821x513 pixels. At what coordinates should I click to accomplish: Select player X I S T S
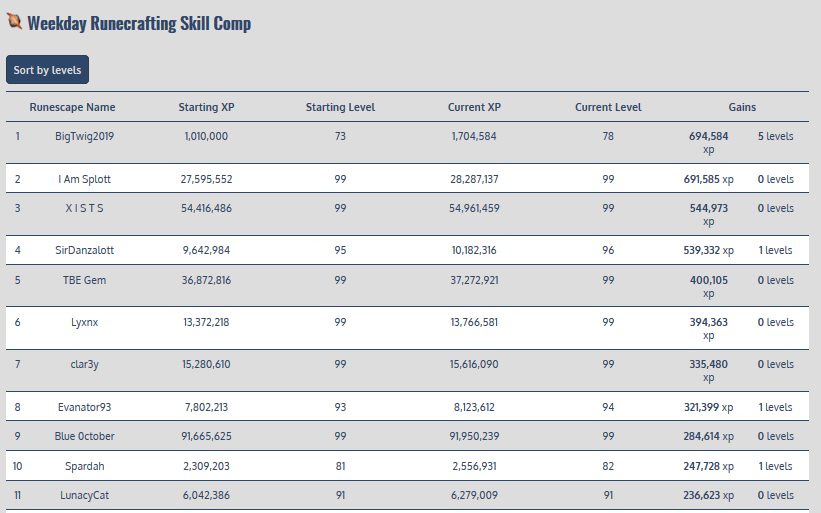pyautogui.click(x=84, y=208)
